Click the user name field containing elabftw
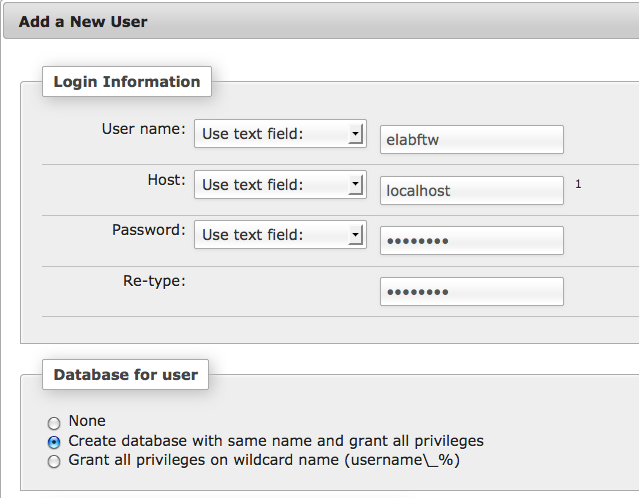Image resolution: width=639 pixels, height=498 pixels. click(x=472, y=140)
